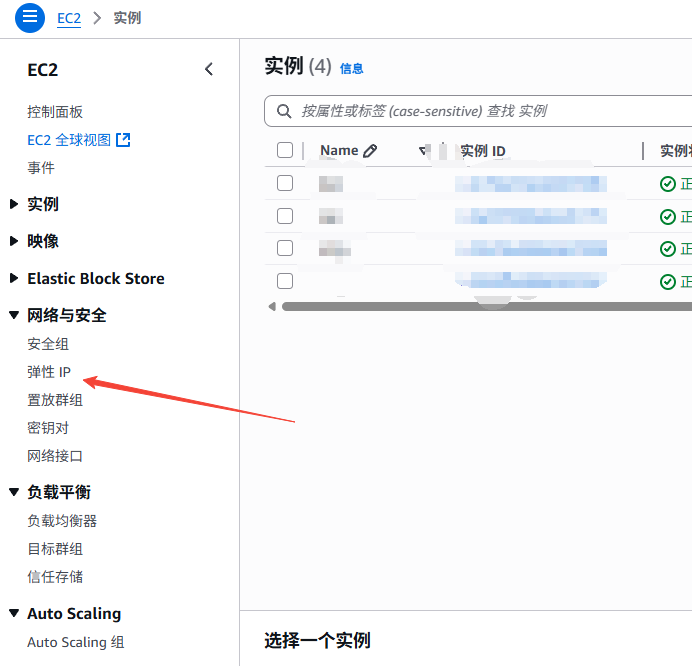Go to 安全组 in the sidebar
692x666 pixels.
[48, 344]
